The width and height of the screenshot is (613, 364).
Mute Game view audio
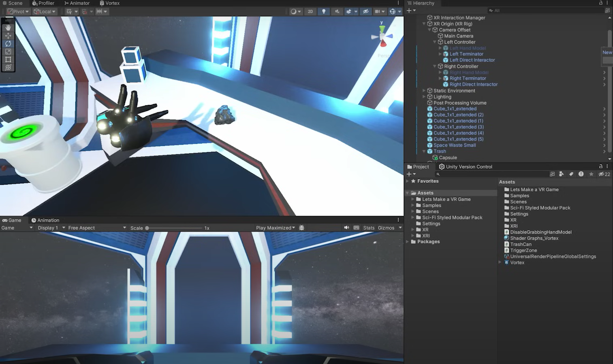(346, 228)
